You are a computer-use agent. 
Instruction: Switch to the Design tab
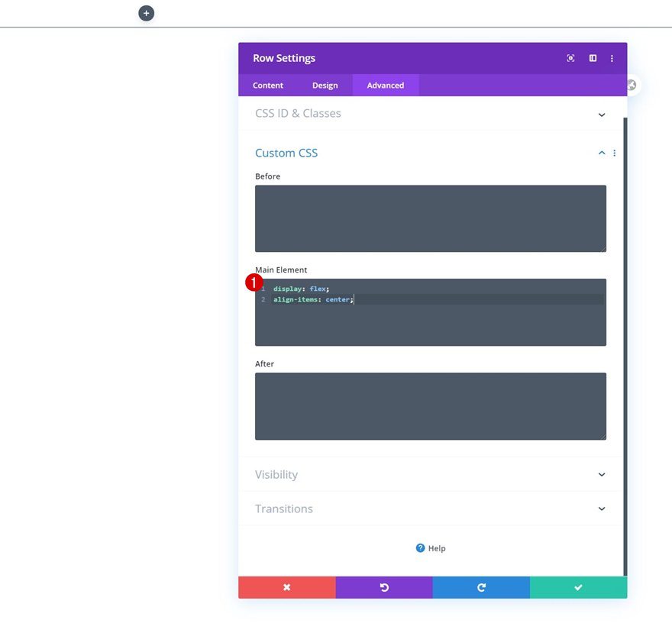click(325, 86)
